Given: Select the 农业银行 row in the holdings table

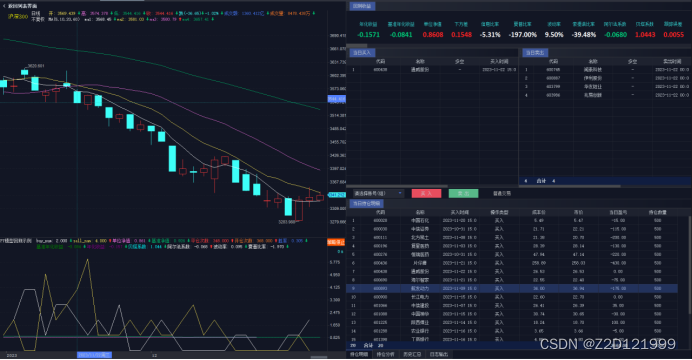Looking at the screenshot, I should (x=513, y=331).
